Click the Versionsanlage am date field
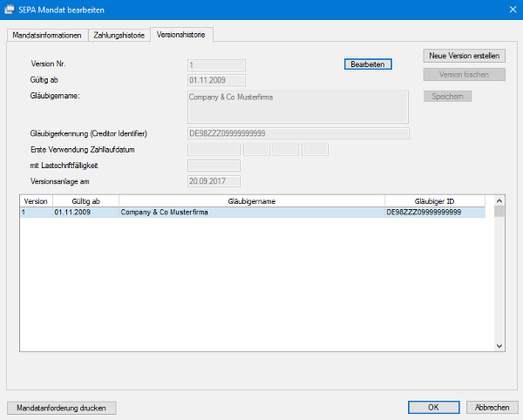Image resolution: width=523 pixels, height=420 pixels. [214, 181]
